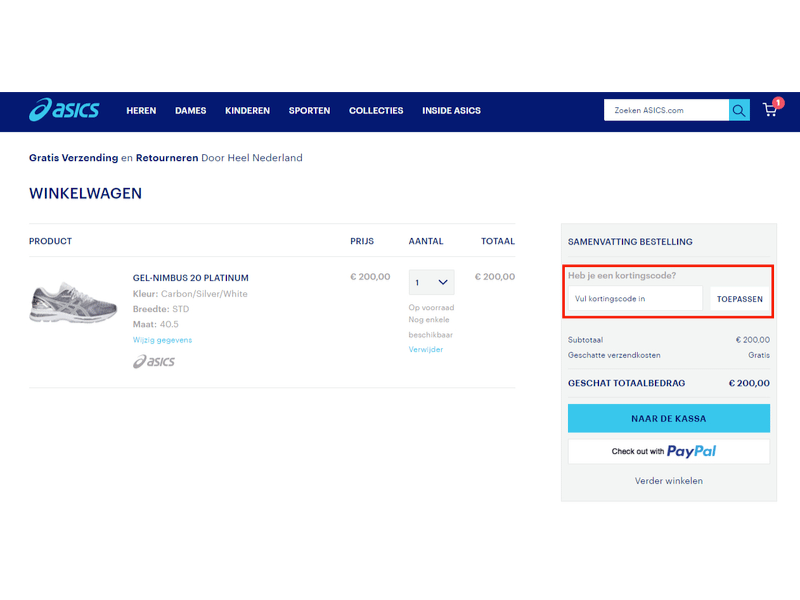
Task: Click the Geschatte verzendkosten label
Action: [614, 355]
